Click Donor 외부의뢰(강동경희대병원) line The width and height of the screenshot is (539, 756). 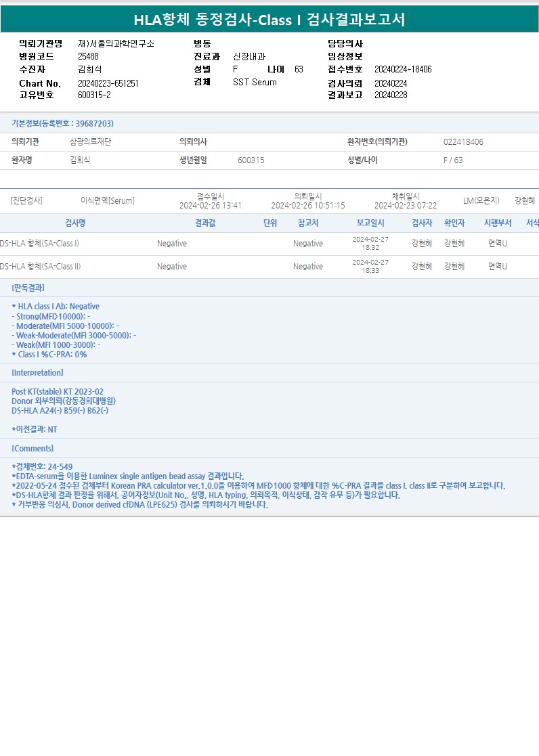click(x=64, y=401)
